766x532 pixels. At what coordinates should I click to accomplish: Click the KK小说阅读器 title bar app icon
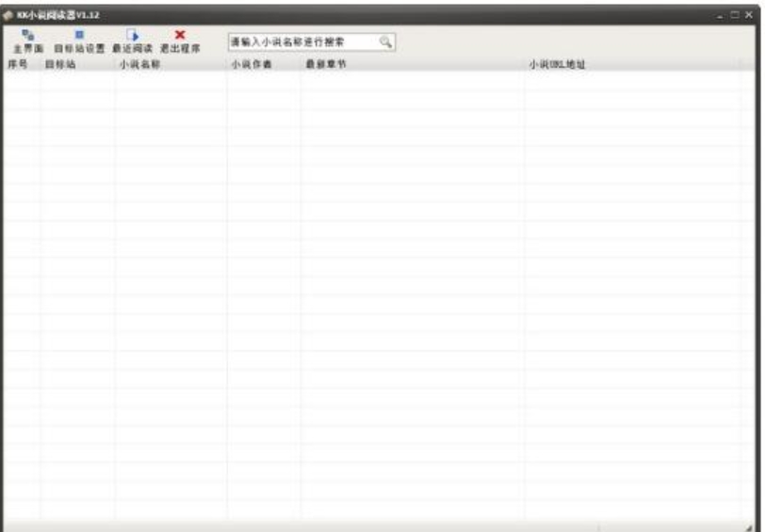pyautogui.click(x=8, y=16)
